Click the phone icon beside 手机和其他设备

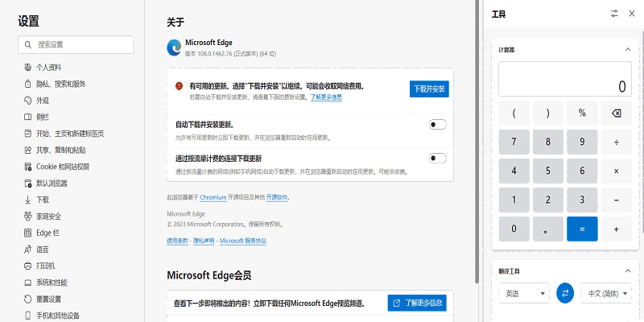coord(28,316)
